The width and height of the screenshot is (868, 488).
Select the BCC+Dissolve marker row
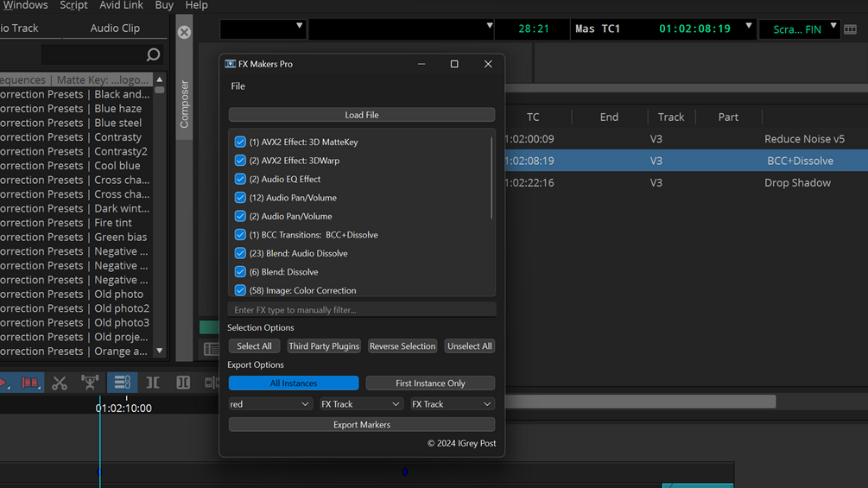687,161
